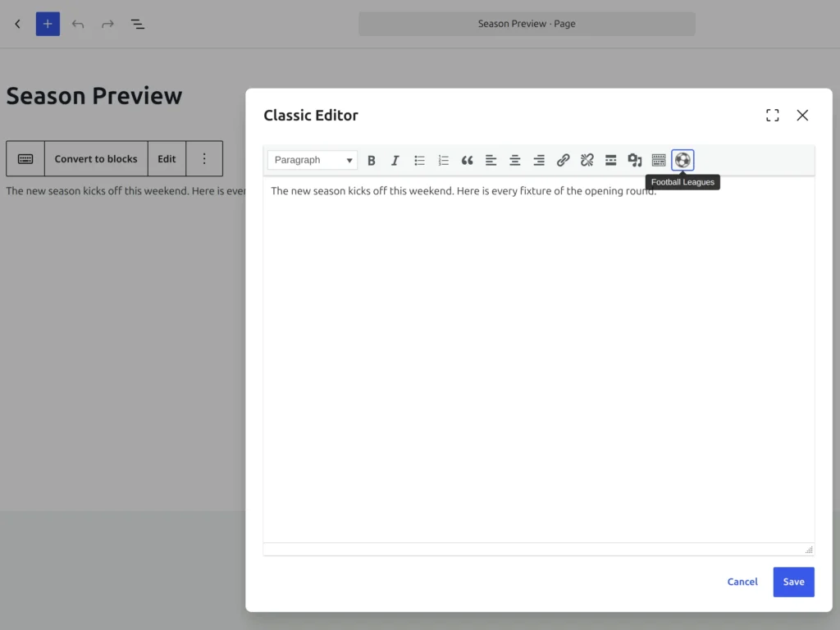Image resolution: width=840 pixels, height=630 pixels.
Task: Click the remove link icon
Action: (587, 160)
